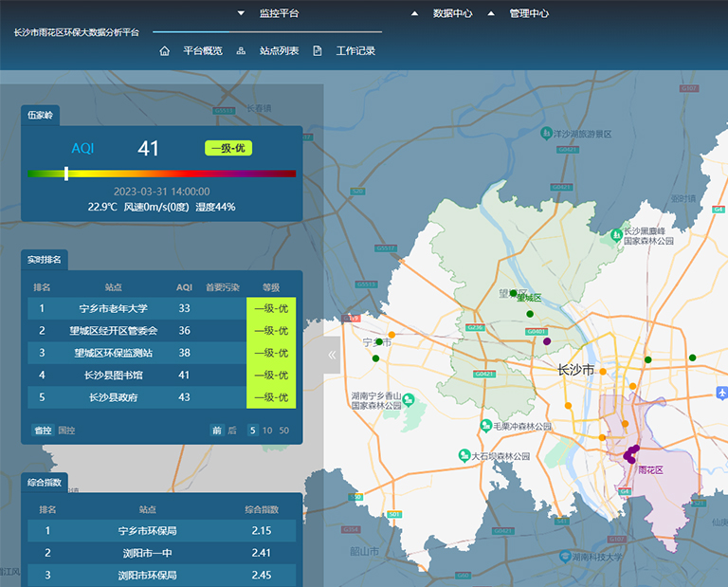Click the platform title 长沙市雨花区环保大数据分析平台
The width and height of the screenshot is (728, 587).
[x=76, y=32]
